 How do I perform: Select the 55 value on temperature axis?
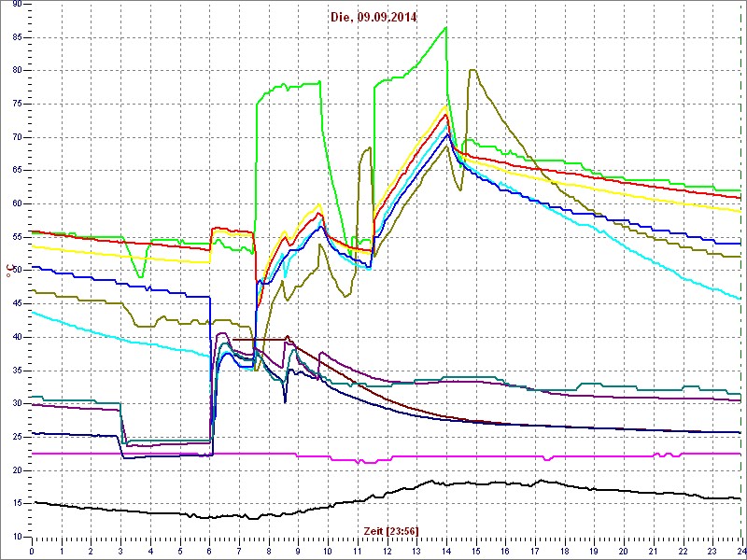(x=17, y=237)
